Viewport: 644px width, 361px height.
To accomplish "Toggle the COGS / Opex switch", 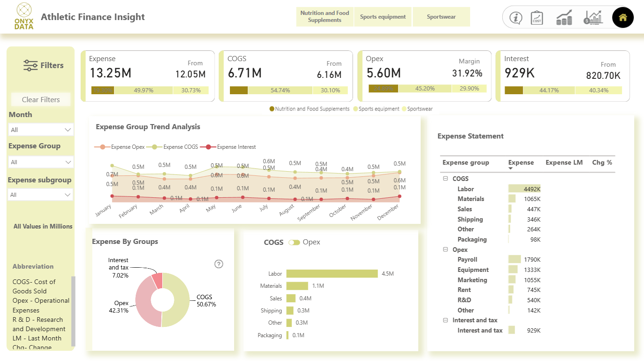I will click(294, 242).
